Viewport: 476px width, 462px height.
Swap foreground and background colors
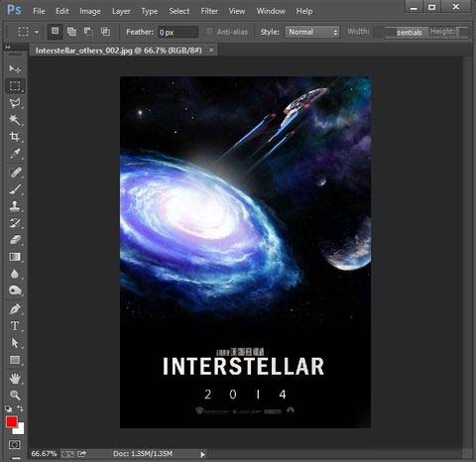20,408
